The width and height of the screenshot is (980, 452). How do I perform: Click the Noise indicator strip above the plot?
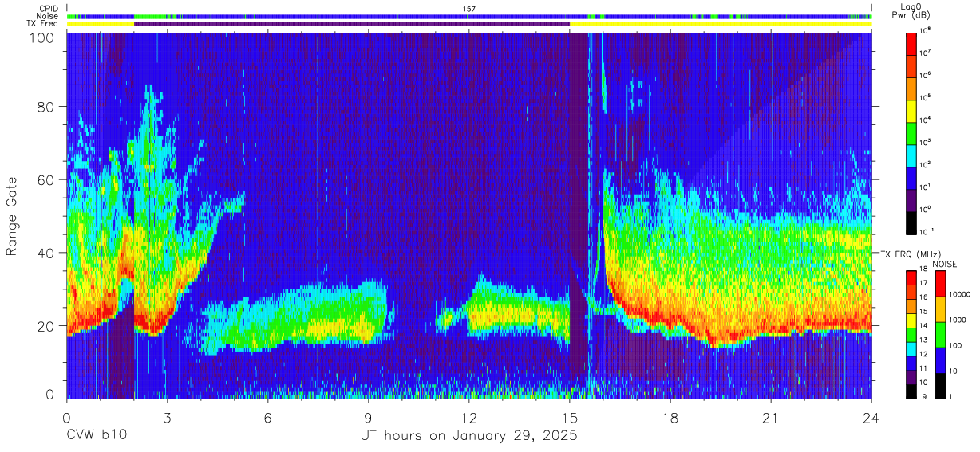(469, 16)
